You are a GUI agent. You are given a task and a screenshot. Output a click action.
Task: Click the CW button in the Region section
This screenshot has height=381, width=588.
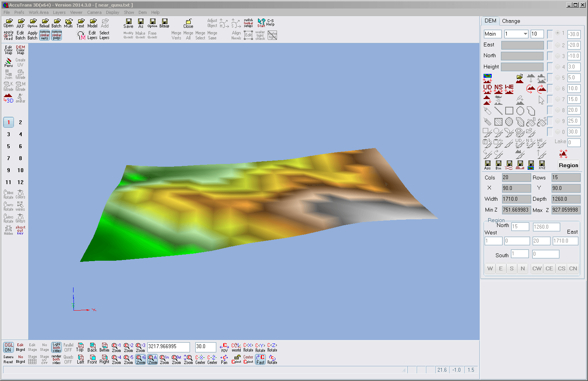(x=537, y=268)
